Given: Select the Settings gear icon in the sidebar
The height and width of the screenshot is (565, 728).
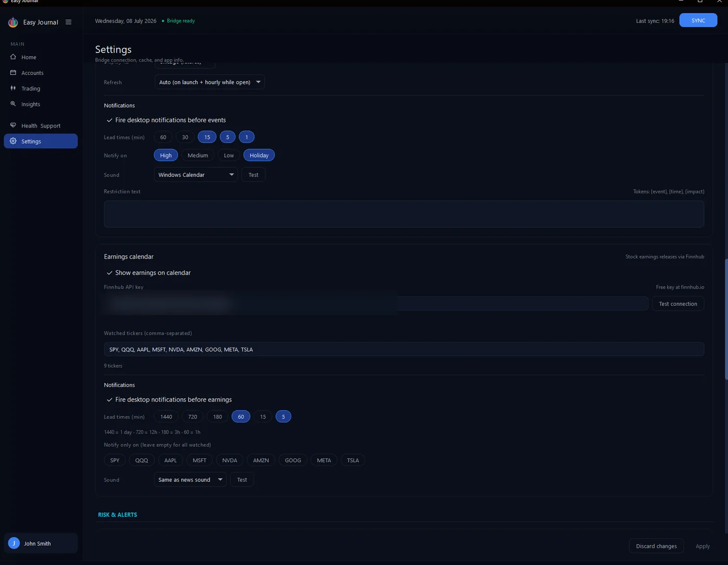Looking at the screenshot, I should 13,141.
